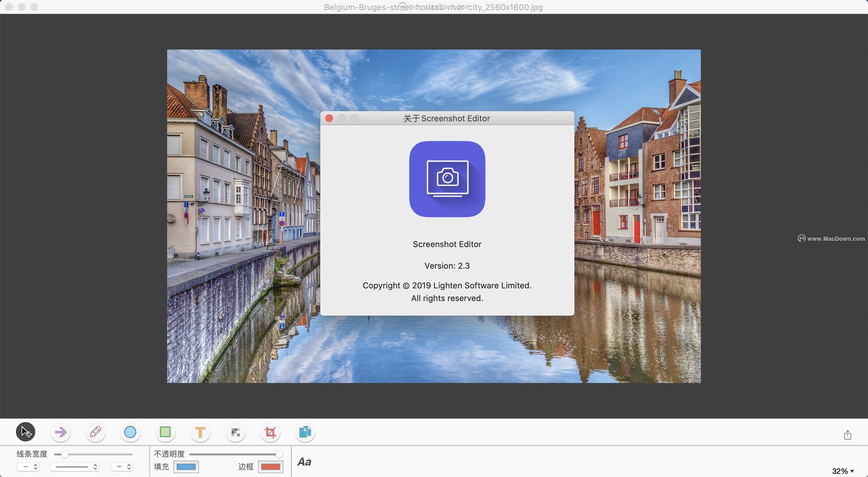Open the arrow head style dropdown
The width and height of the screenshot is (868, 477).
click(x=122, y=467)
